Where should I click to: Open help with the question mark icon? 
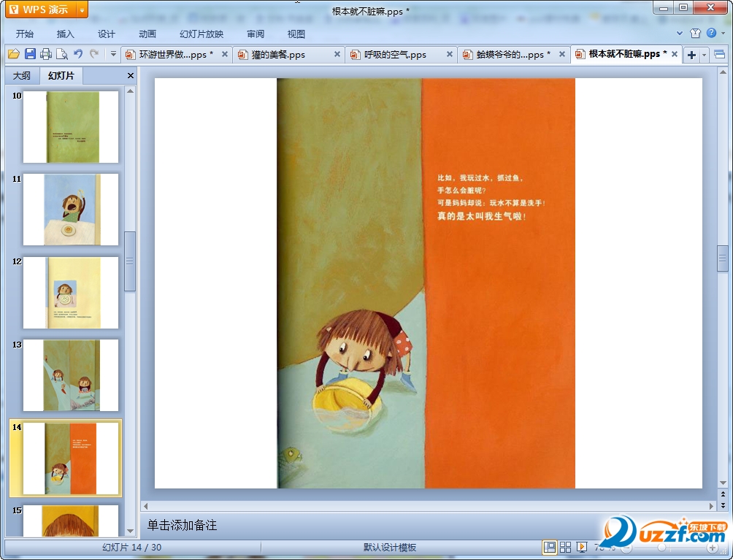click(712, 33)
